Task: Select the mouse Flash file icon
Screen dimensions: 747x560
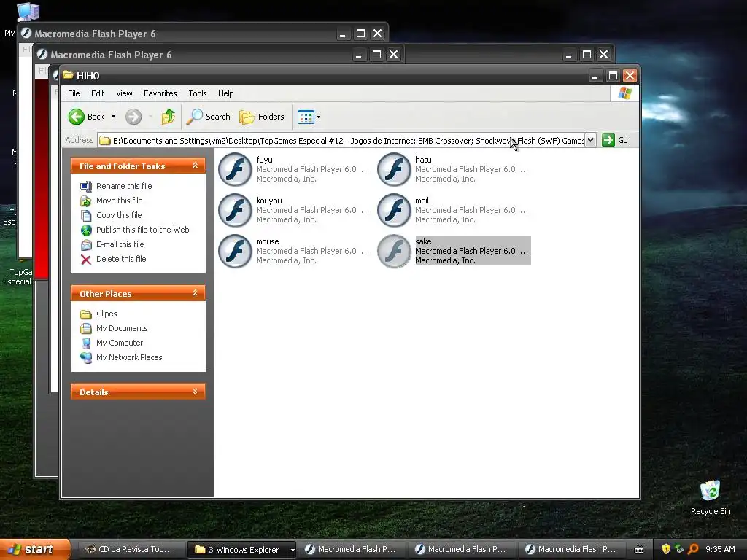Action: [x=234, y=251]
